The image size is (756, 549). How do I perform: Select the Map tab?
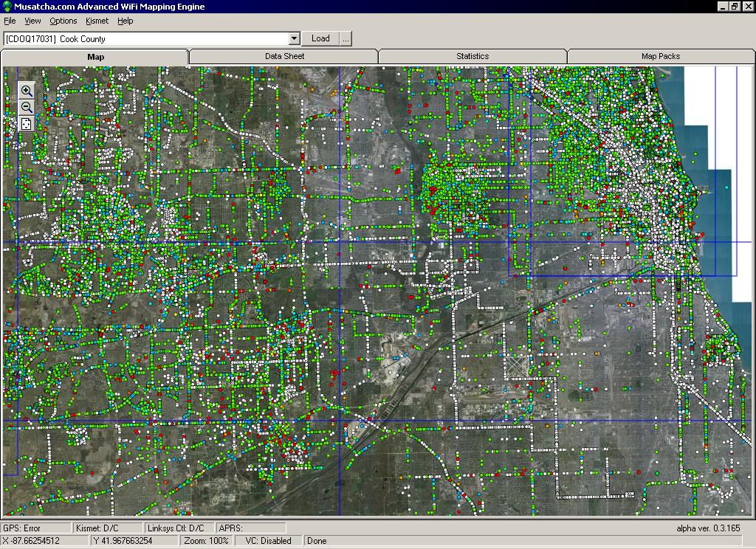click(x=96, y=57)
